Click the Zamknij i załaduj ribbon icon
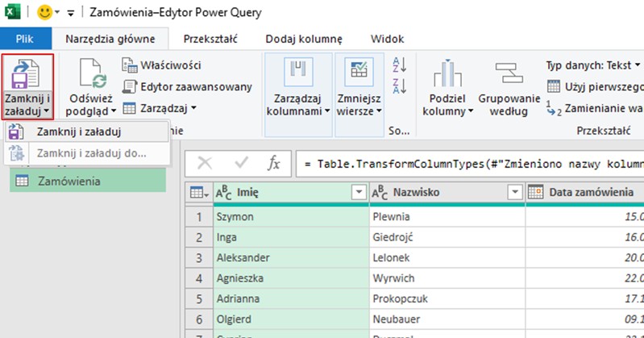The image size is (644, 338). (x=27, y=74)
